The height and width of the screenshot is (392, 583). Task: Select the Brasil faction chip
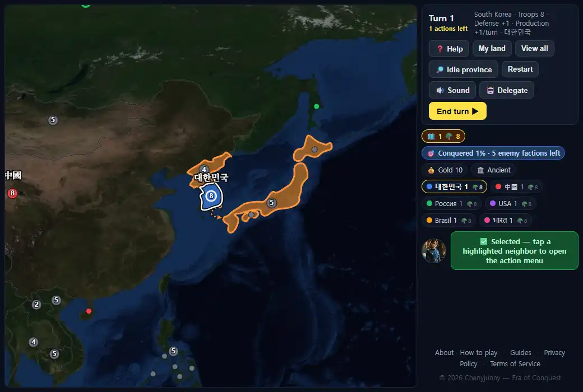(x=449, y=220)
